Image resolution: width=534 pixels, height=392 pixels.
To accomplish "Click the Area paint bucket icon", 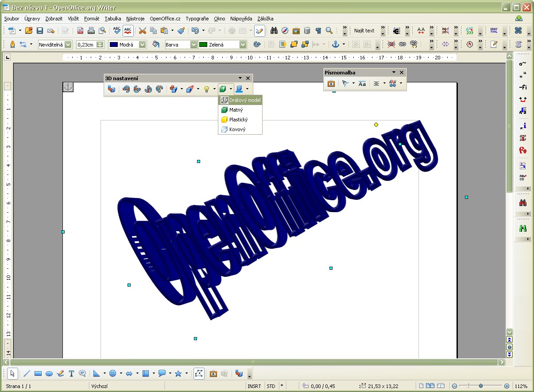I will click(156, 44).
